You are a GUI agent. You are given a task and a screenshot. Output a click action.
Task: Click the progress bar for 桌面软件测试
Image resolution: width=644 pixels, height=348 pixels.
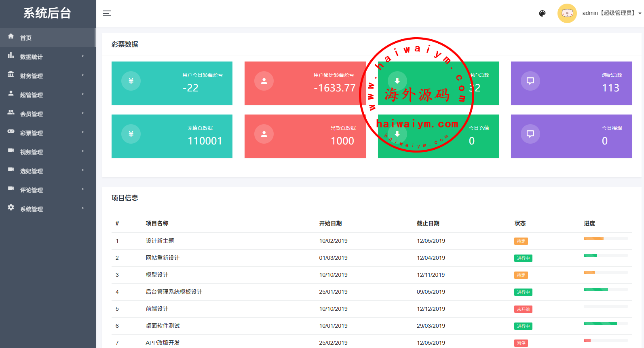pyautogui.click(x=605, y=323)
